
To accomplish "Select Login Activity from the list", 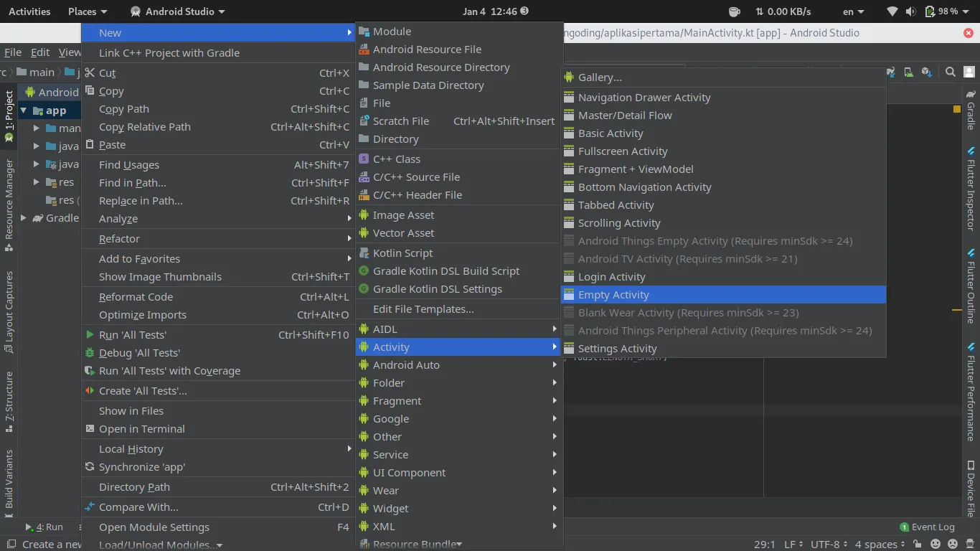I will 723,277.
